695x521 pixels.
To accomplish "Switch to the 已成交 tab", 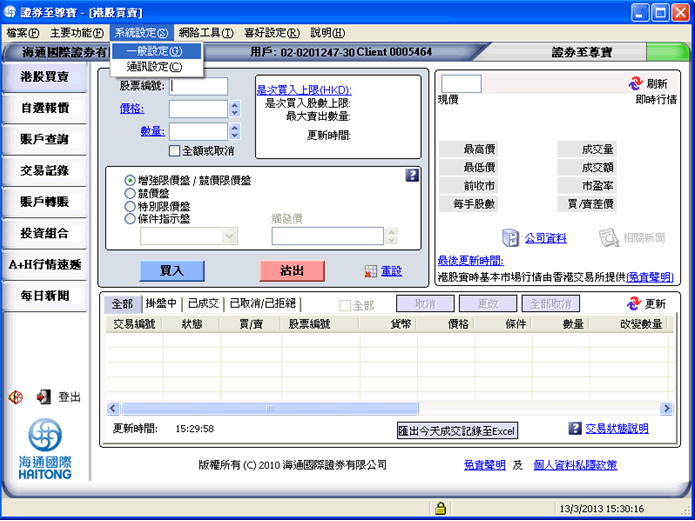I will coord(203,304).
